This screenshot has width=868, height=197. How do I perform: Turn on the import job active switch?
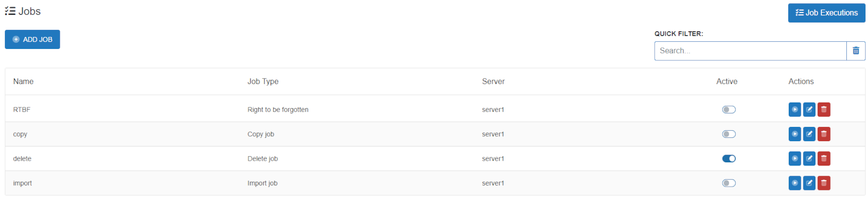729,183
